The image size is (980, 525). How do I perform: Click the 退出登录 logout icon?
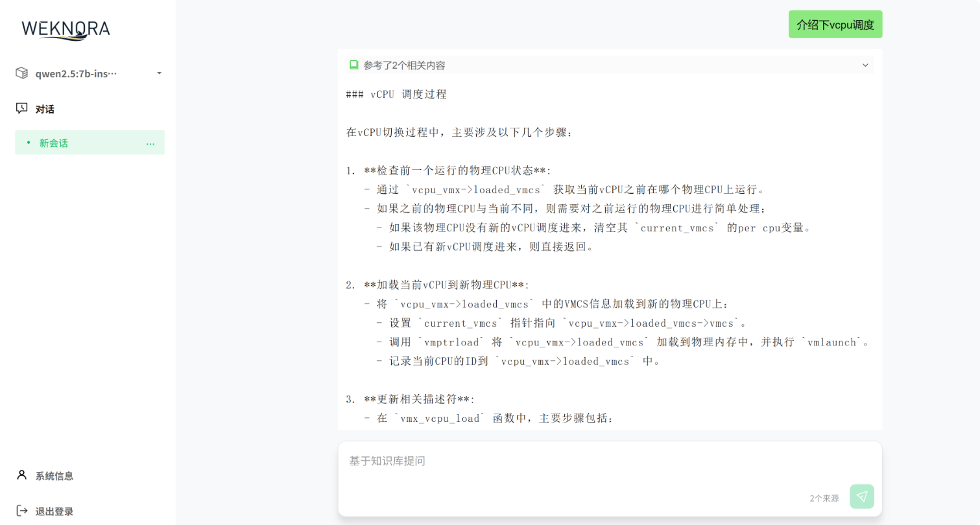coord(21,510)
